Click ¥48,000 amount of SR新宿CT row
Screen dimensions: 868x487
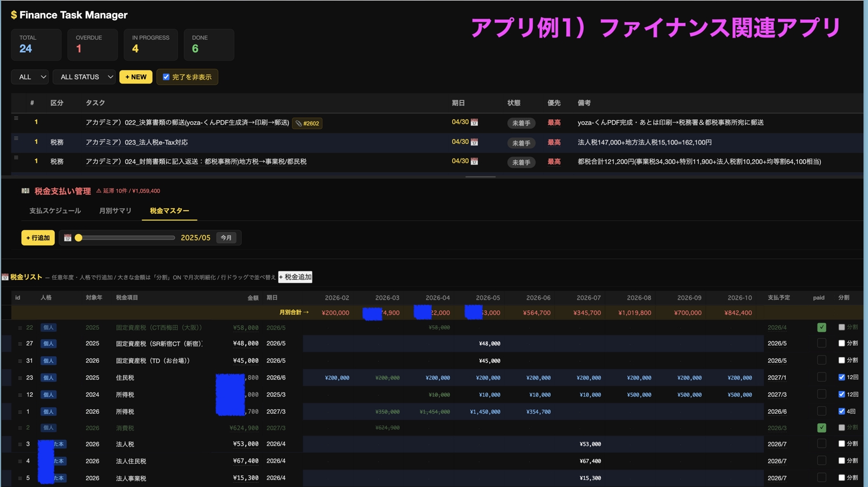coord(246,344)
